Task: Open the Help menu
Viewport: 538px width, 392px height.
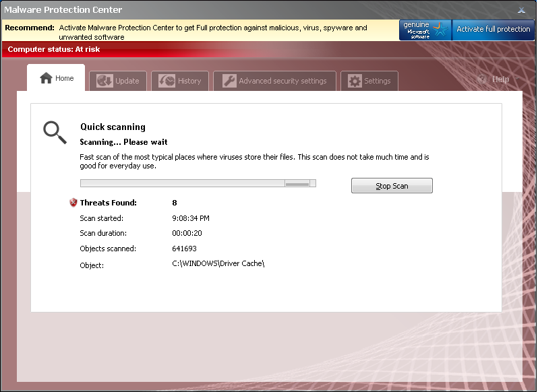Action: [501, 79]
